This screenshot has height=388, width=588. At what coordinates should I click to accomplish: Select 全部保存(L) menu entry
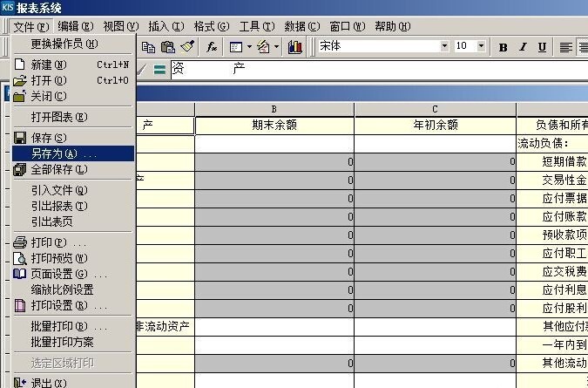[73, 169]
